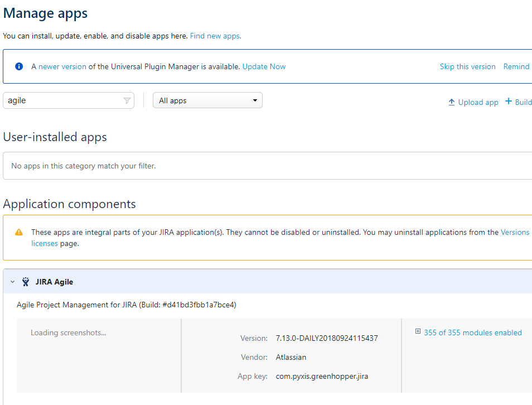Screen dimensions: 532x405
Task: Click the JIRA Agile app logo icon
Action: click(x=26, y=282)
